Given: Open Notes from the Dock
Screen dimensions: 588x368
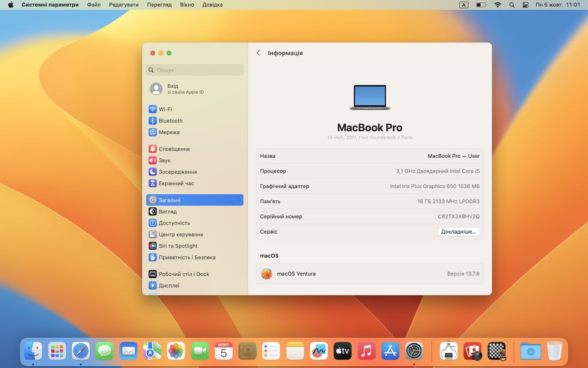Looking at the screenshot, I should 295,351.
